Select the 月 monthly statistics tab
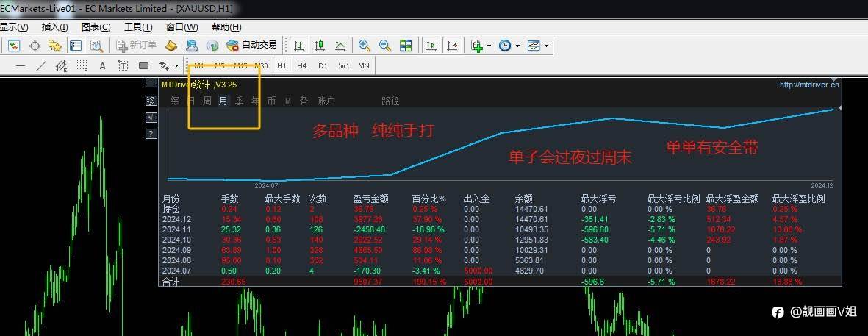868x336 pixels. point(223,101)
